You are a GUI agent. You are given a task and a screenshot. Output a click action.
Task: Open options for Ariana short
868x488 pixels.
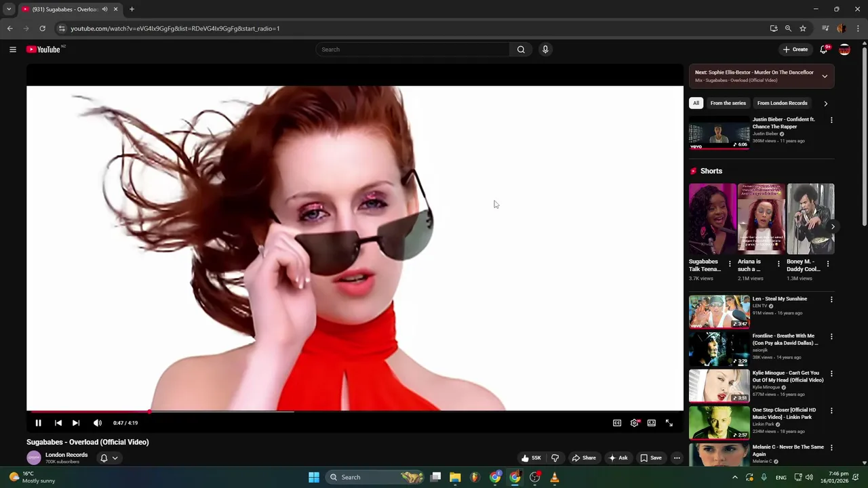click(x=778, y=263)
